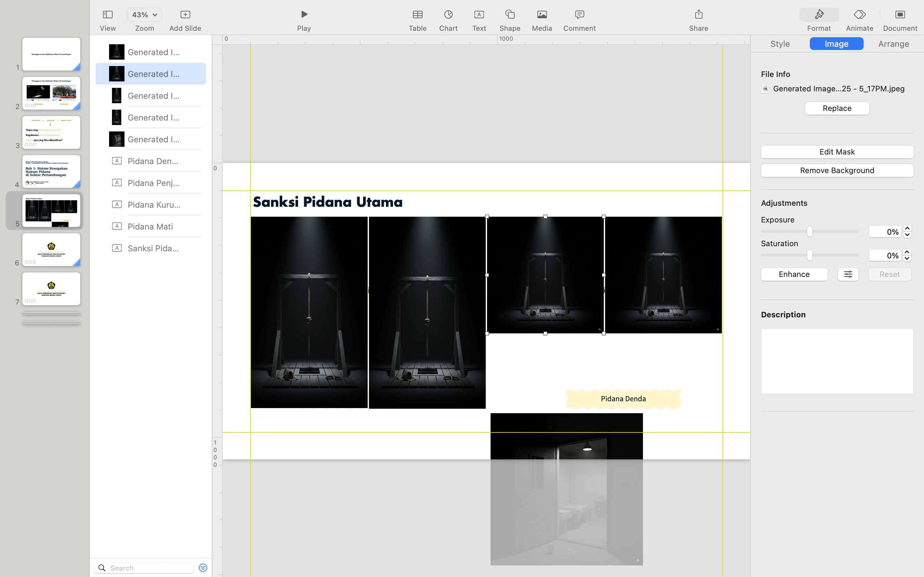Open the Chart insert icon
Image resolution: width=924 pixels, height=577 pixels.
click(x=448, y=15)
